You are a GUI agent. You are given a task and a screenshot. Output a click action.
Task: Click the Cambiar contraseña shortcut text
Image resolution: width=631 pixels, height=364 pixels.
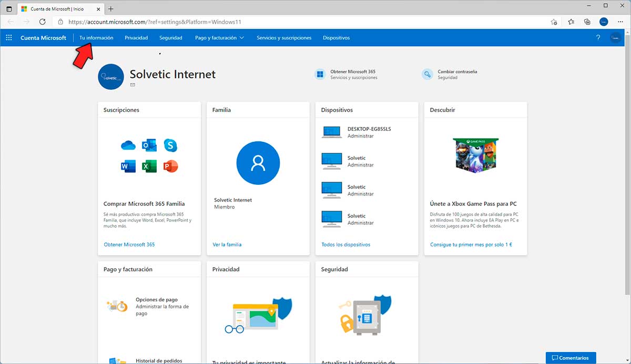[457, 72]
